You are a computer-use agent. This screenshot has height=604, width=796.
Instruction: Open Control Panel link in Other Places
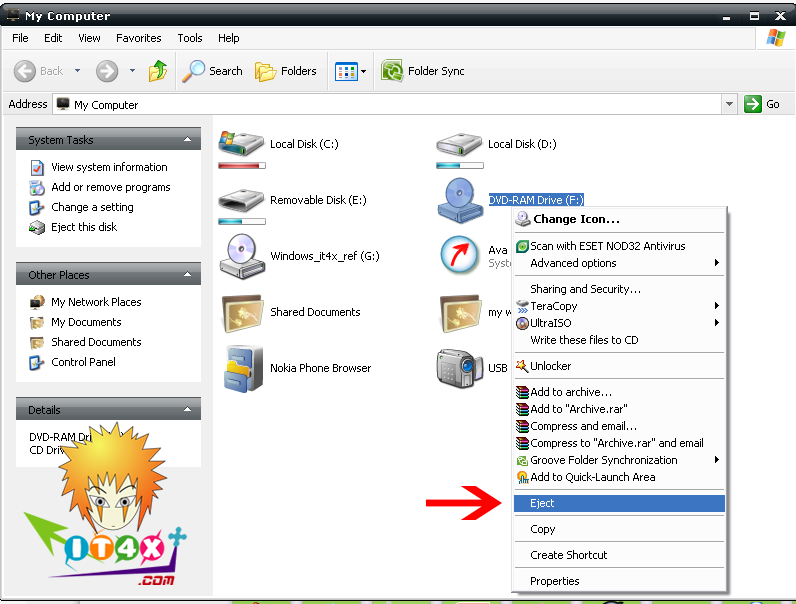[x=83, y=362]
